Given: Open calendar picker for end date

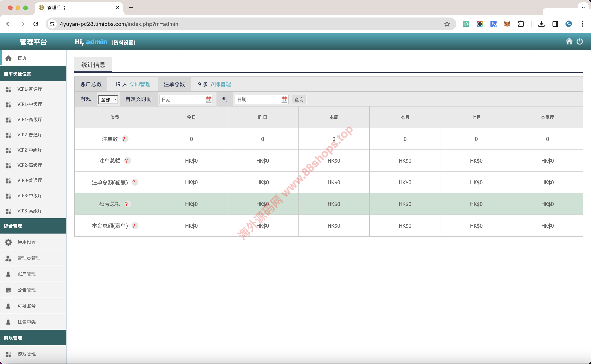Looking at the screenshot, I should tap(284, 99).
